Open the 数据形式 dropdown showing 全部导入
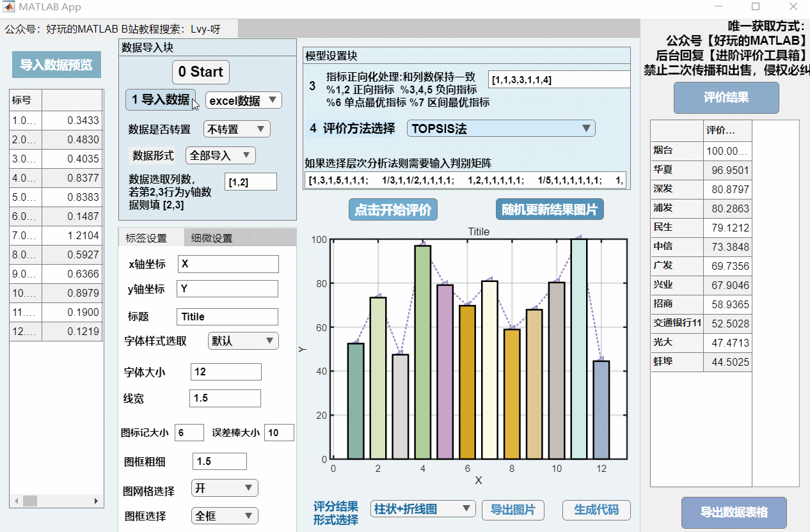 pos(221,155)
